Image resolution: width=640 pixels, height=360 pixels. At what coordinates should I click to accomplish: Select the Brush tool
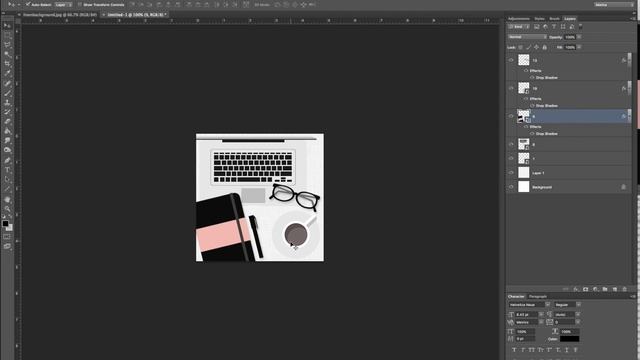click(7, 93)
